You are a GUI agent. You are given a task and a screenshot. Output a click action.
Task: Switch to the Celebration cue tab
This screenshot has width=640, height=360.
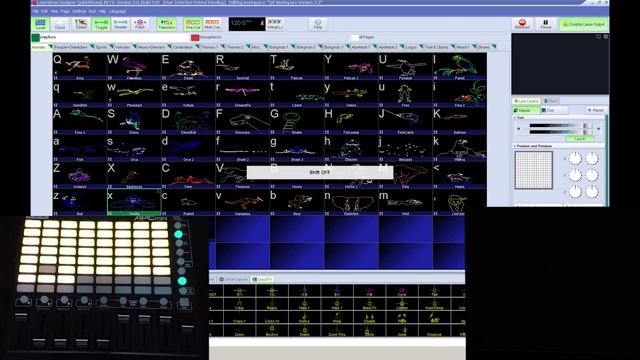(x=182, y=47)
